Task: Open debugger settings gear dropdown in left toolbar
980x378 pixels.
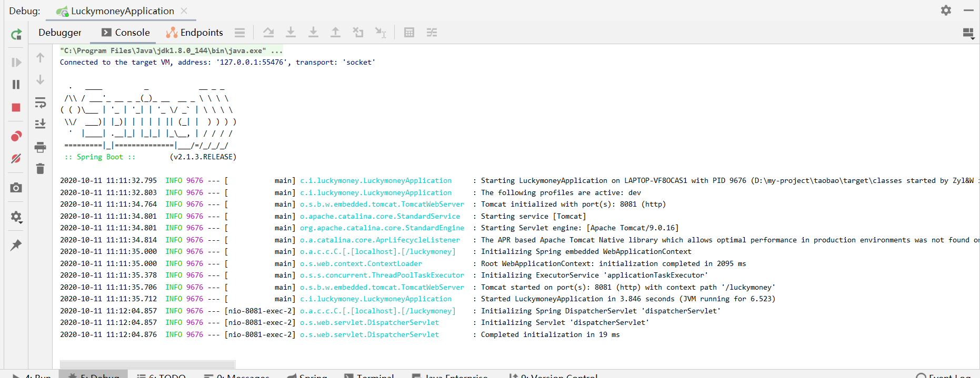Action: (x=16, y=217)
